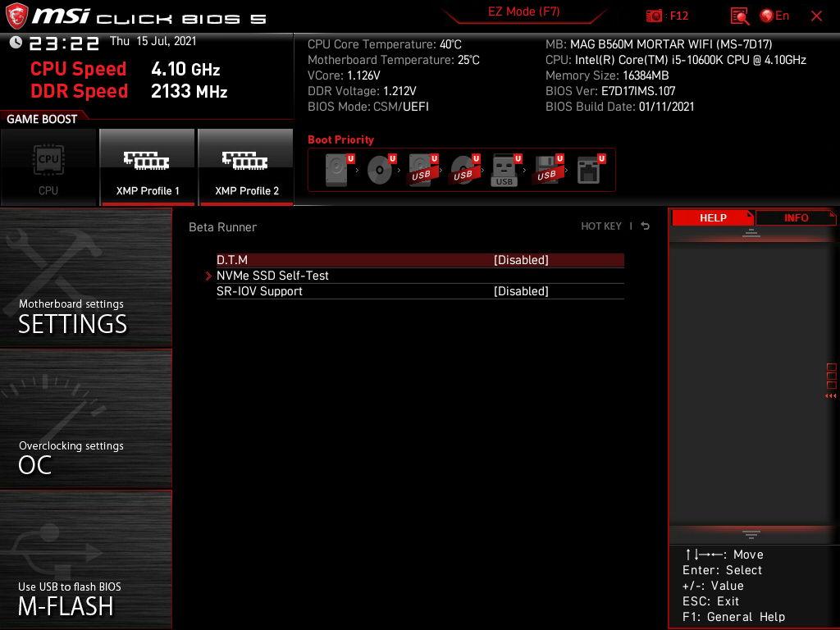
Task: Select the USB floppy boot device icon
Action: point(546,171)
